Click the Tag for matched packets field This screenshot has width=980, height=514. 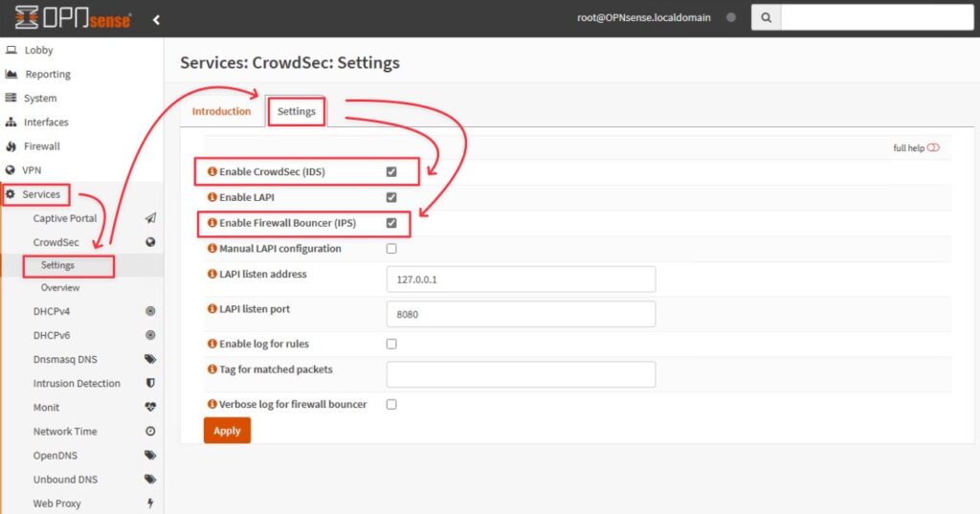coord(521,374)
